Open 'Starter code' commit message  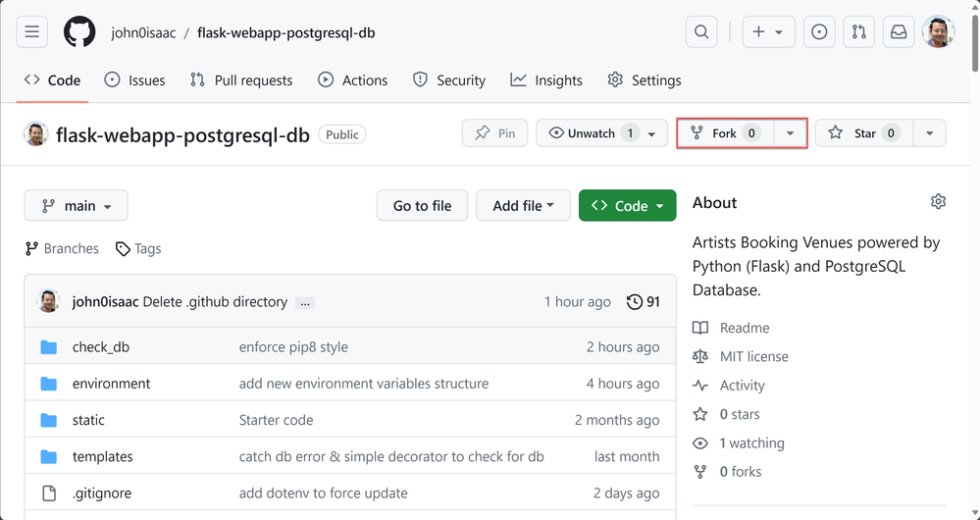277,420
